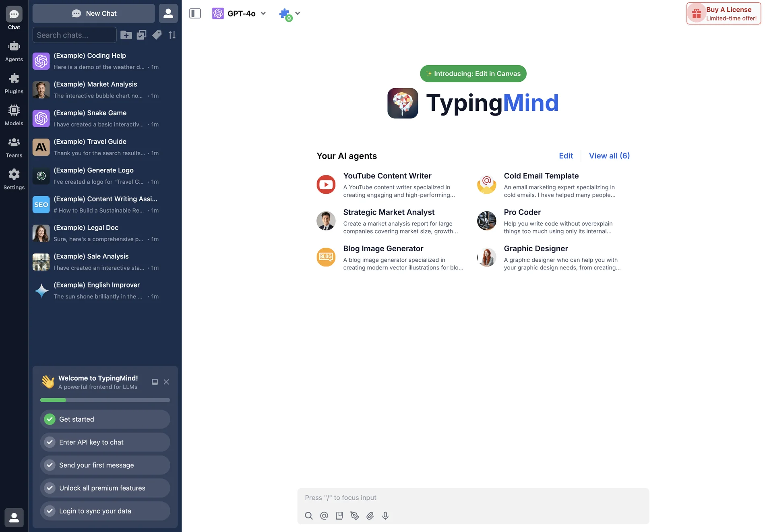Viewport: 765px width, 532px height.
Task: Open the Teams section in sidebar
Action: click(14, 147)
